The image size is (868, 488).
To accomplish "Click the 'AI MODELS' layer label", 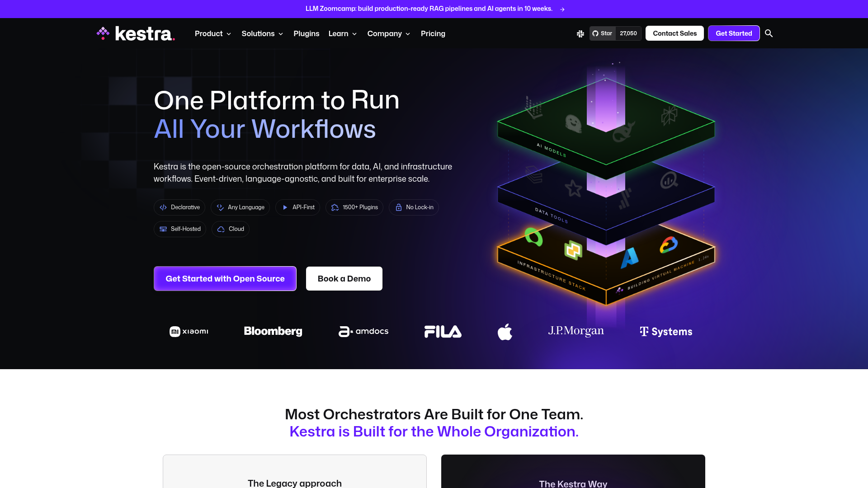I will coord(551,150).
